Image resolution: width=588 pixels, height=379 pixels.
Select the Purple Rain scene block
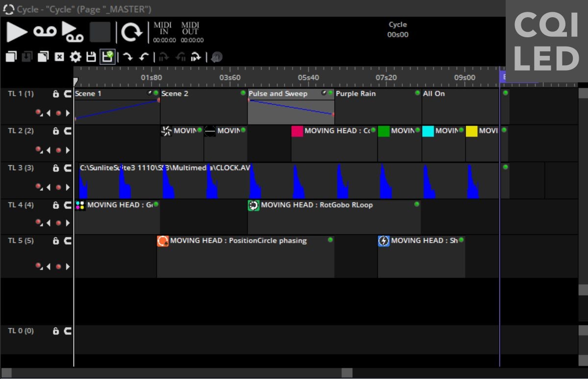point(377,108)
